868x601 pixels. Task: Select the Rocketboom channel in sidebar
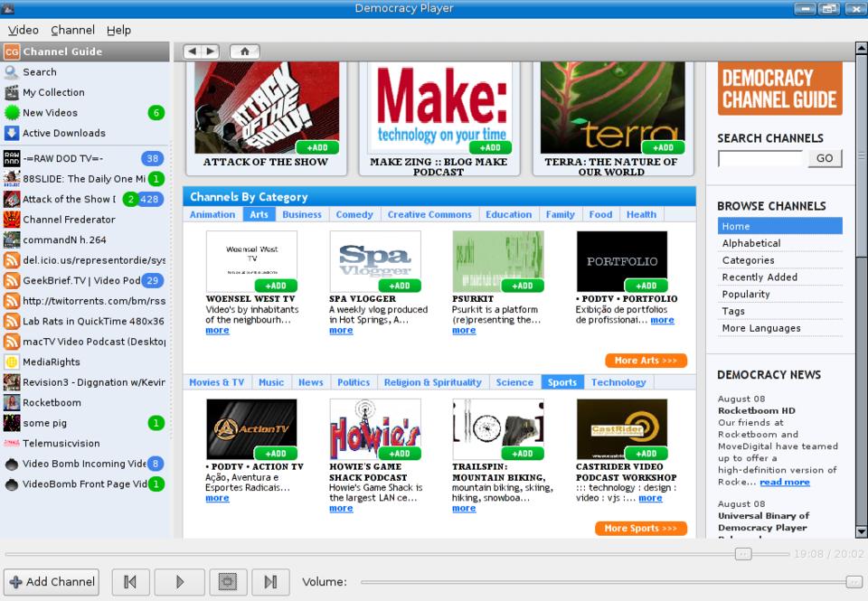click(x=52, y=403)
